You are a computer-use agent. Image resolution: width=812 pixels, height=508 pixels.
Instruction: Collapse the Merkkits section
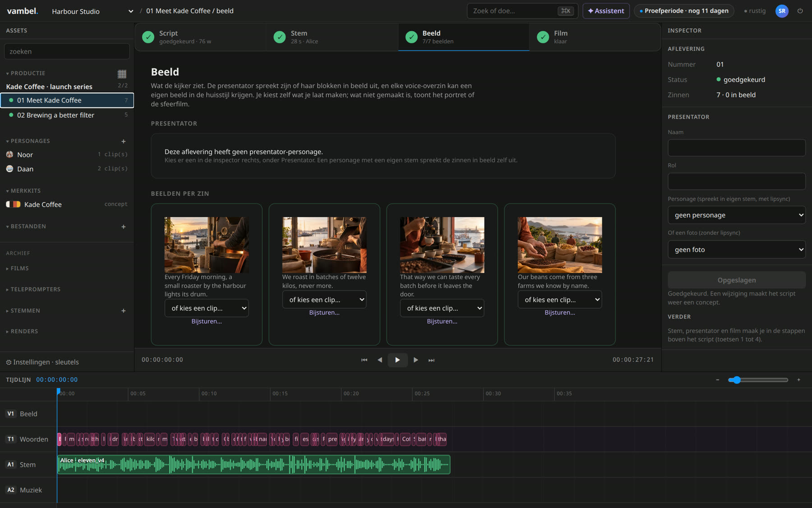coord(23,191)
